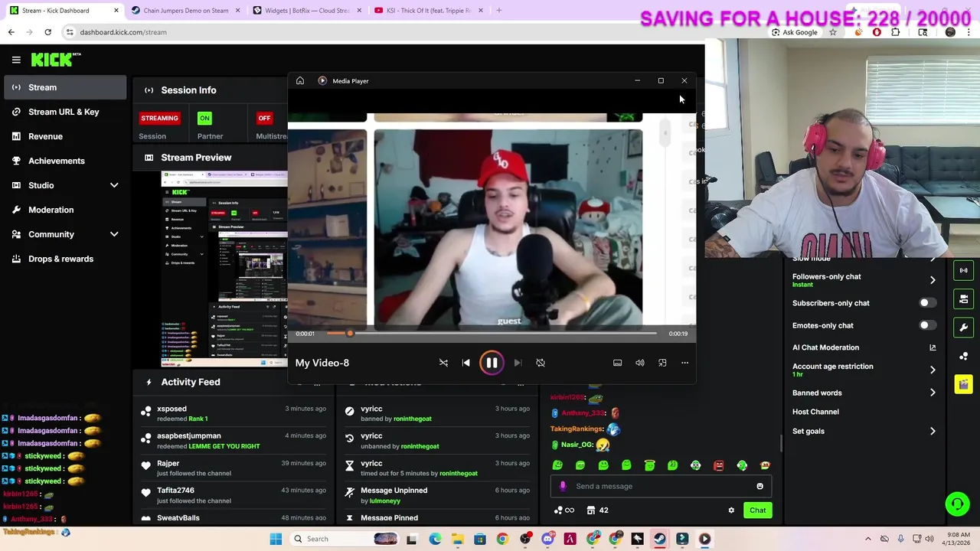The image size is (980, 551).
Task: Select the Host Channel option
Action: [815, 412]
